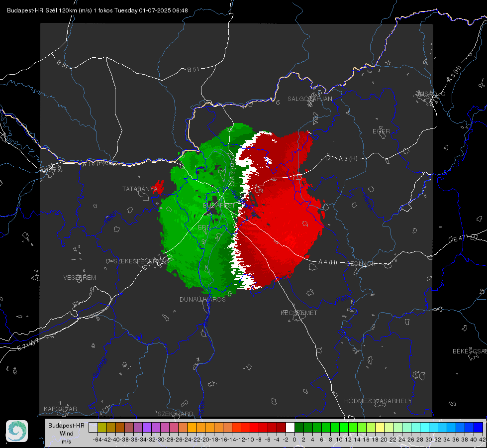Select the olive swatch between -64 and -42
487x448 pixels.
click(x=102, y=427)
